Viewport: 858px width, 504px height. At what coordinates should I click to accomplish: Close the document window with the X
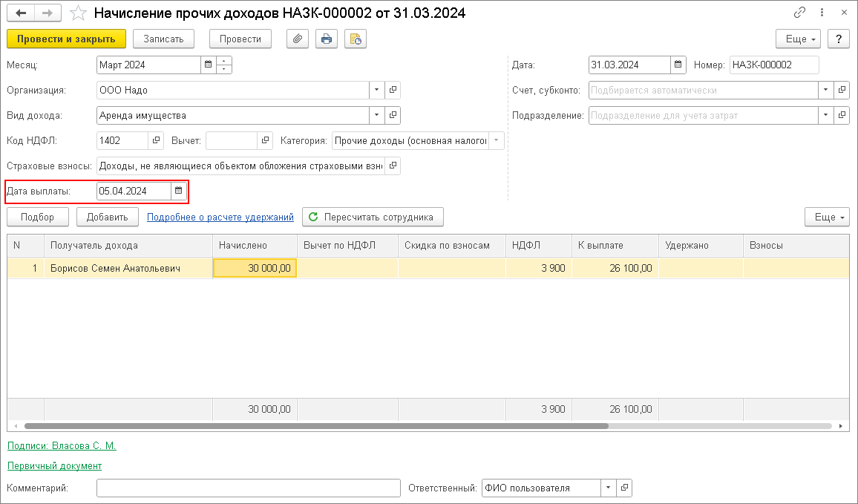[x=844, y=13]
